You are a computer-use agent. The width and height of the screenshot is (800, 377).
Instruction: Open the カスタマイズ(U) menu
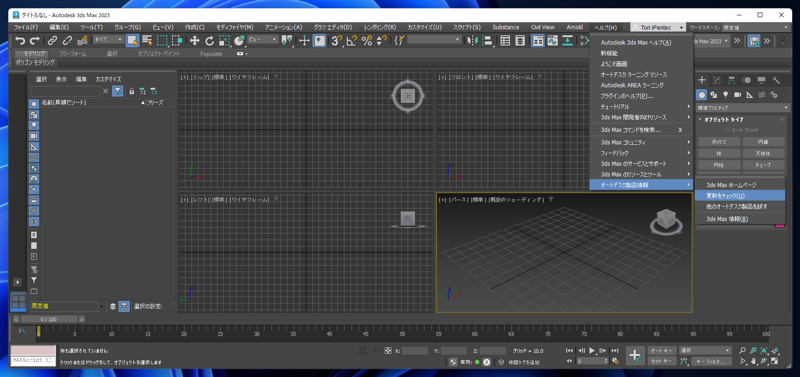[424, 27]
